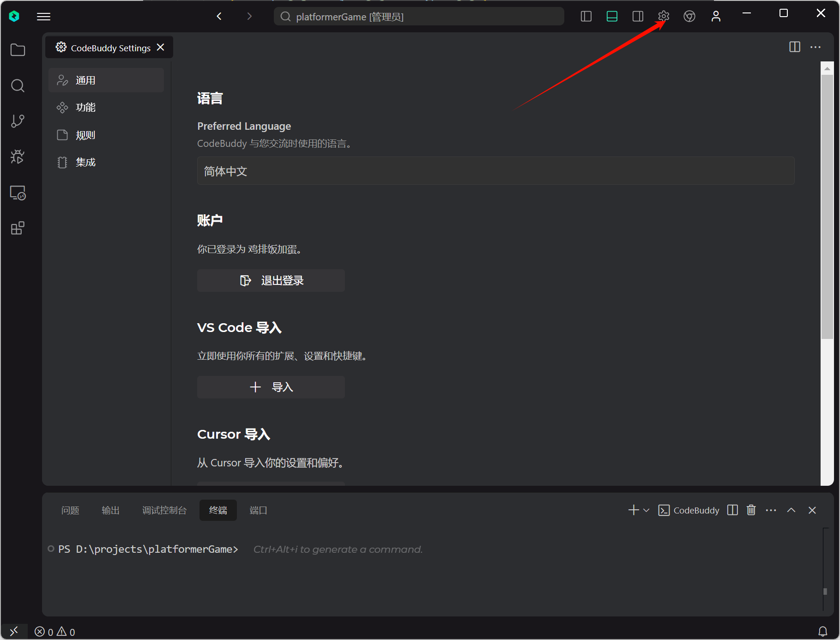Open the account profile icon

click(x=716, y=17)
